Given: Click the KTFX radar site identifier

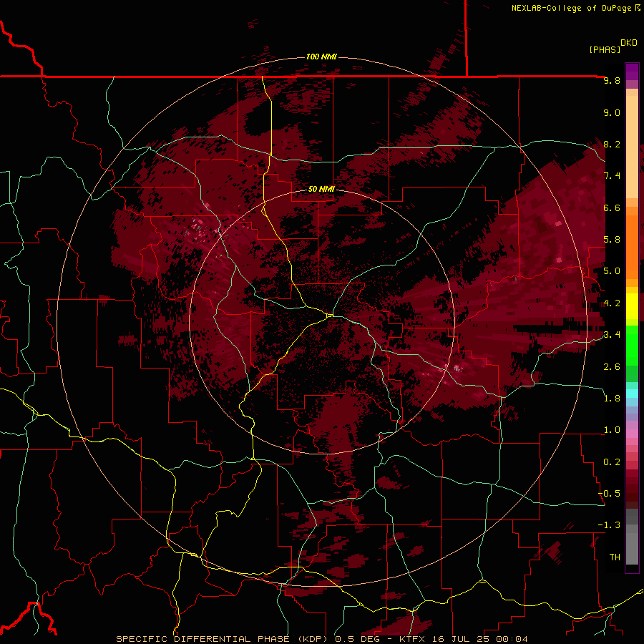Looking at the screenshot, I should coord(412,639).
